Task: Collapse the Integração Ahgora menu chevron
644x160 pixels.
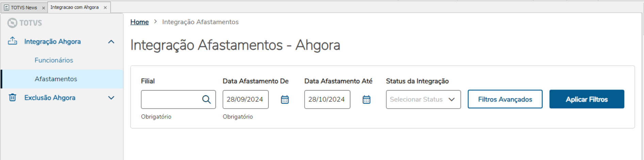Action: click(x=111, y=42)
